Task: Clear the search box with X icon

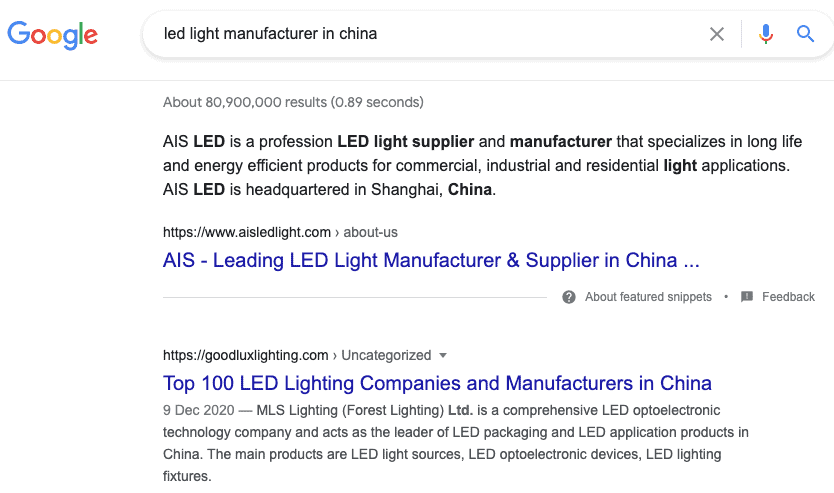Action: click(x=716, y=34)
